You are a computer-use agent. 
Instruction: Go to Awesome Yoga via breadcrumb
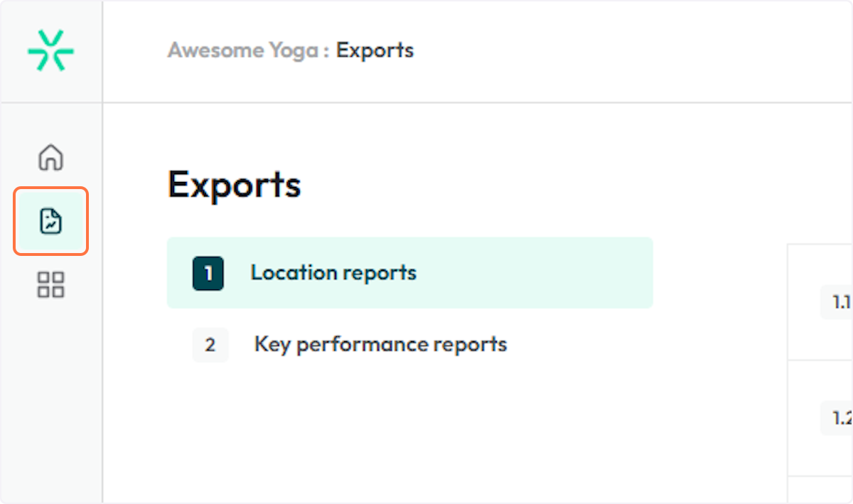pos(242,50)
